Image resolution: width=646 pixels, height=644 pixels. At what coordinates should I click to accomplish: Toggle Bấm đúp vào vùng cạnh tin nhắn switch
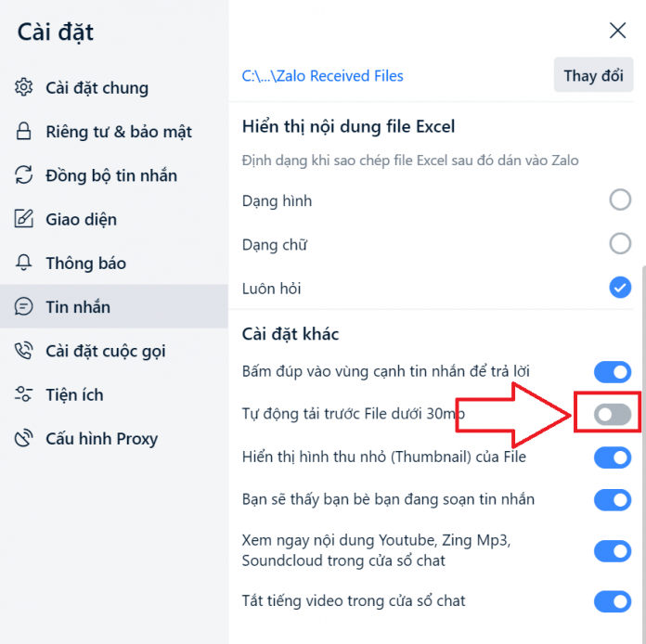click(x=613, y=372)
